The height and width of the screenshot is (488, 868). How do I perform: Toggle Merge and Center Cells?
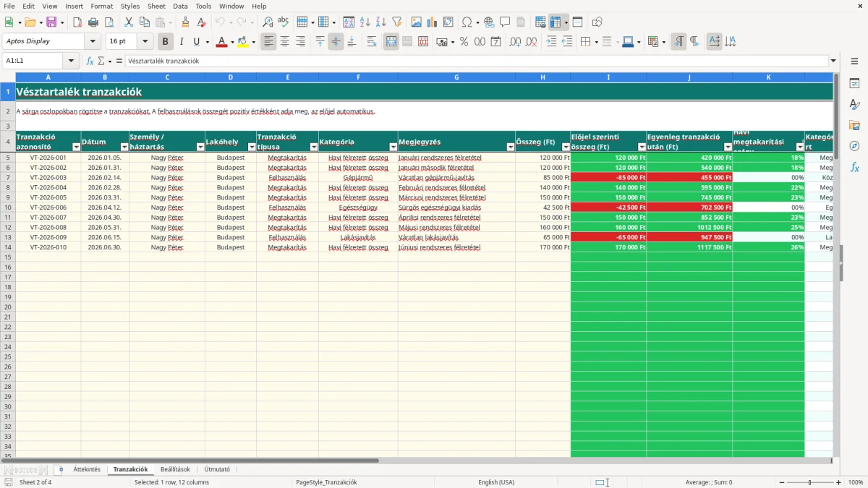pyautogui.click(x=391, y=42)
